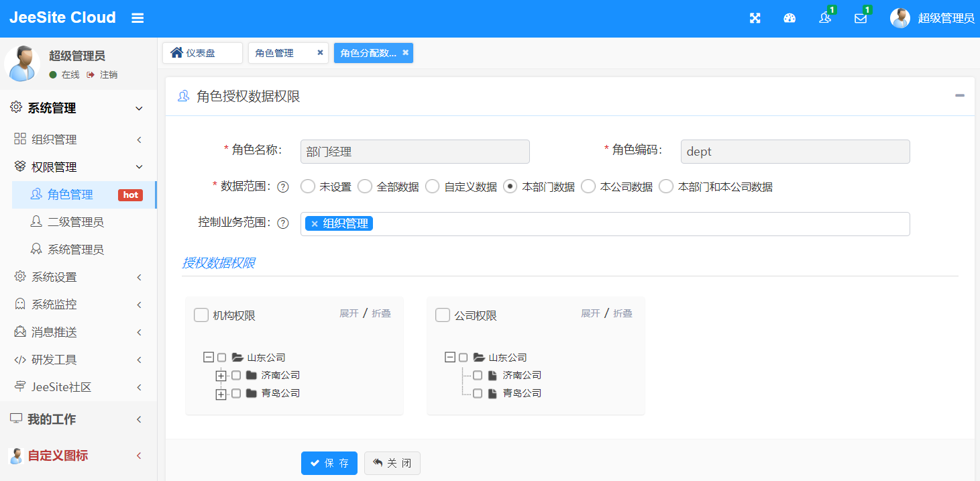Click the 自定义图标 avatar icon
The image size is (980, 481).
coord(16,456)
